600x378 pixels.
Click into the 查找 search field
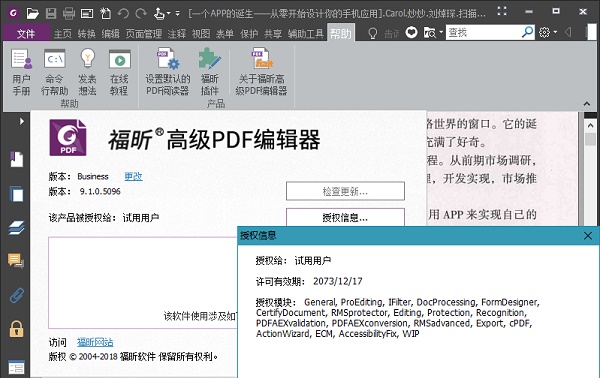point(484,33)
